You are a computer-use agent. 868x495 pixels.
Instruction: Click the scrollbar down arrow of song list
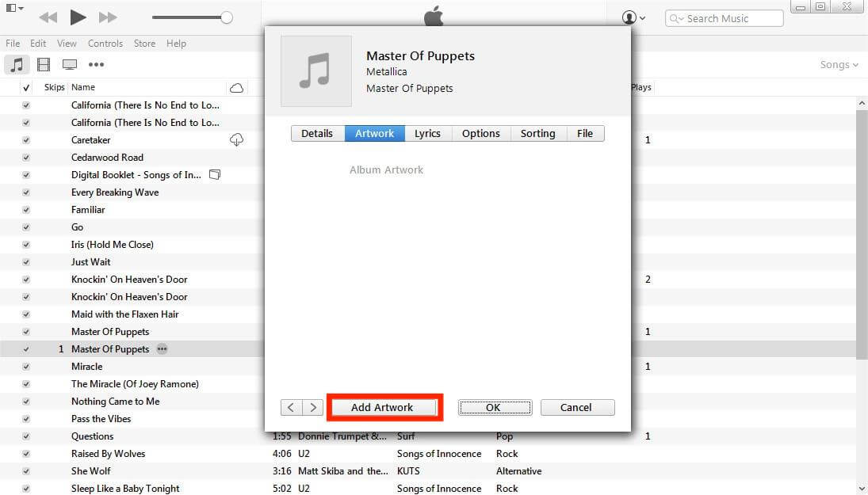click(x=862, y=489)
